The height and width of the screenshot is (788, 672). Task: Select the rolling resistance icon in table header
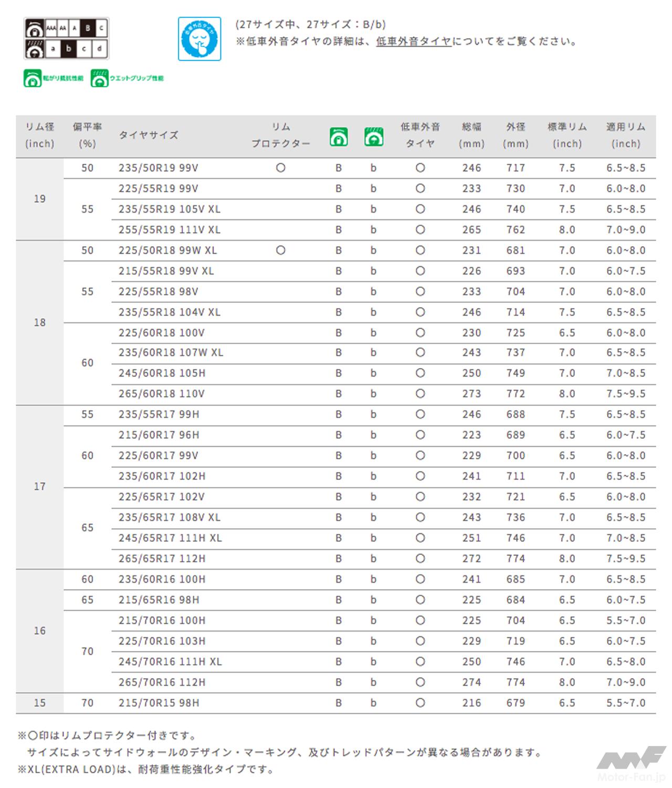point(339,136)
